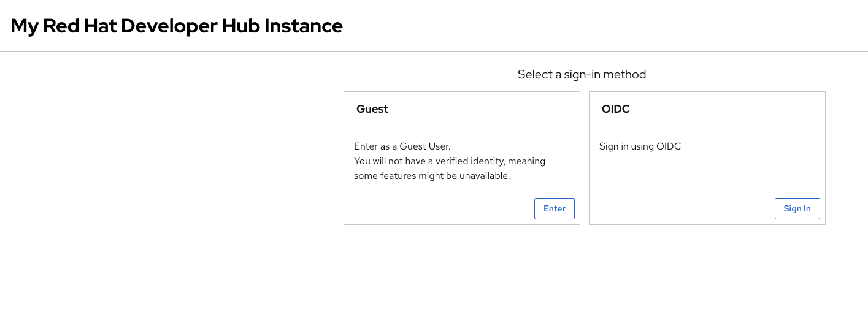868x326 pixels.
Task: Click the 'Sign in using OIDC' description
Action: [x=640, y=146]
